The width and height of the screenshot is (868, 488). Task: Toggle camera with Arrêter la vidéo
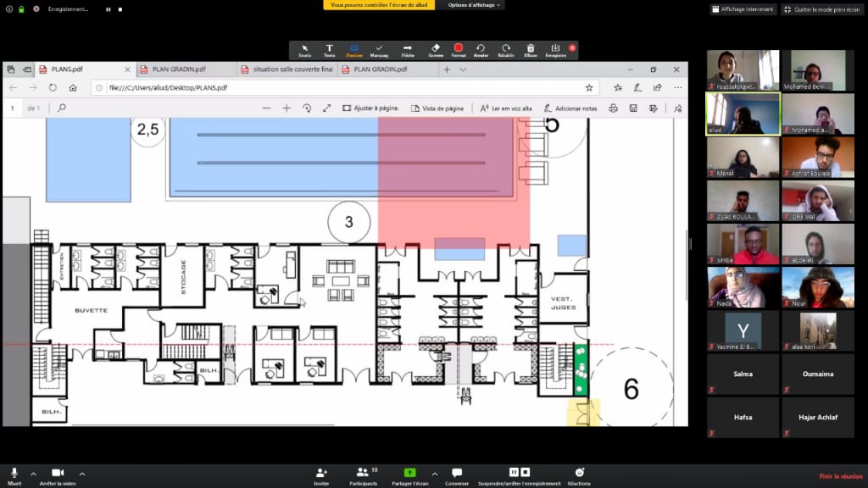click(58, 475)
